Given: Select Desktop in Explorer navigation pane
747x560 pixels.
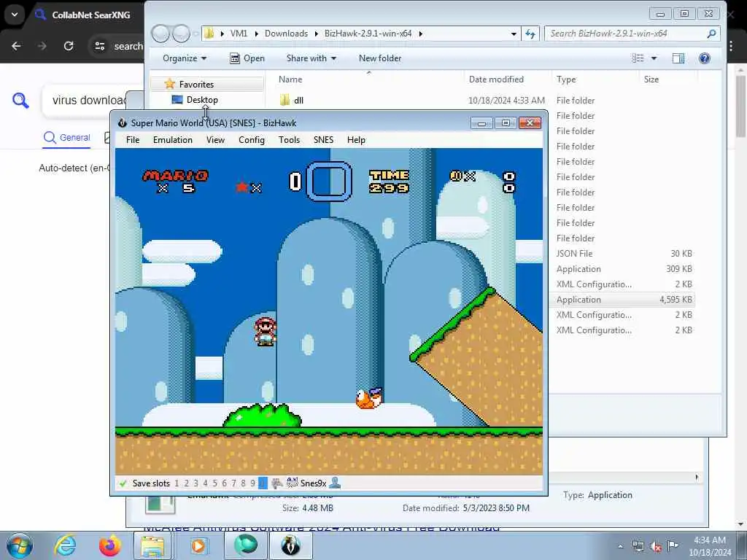Looking at the screenshot, I should point(202,99).
